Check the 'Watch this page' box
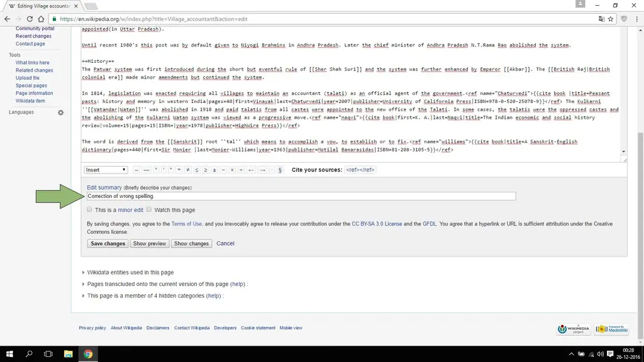 tap(149, 209)
